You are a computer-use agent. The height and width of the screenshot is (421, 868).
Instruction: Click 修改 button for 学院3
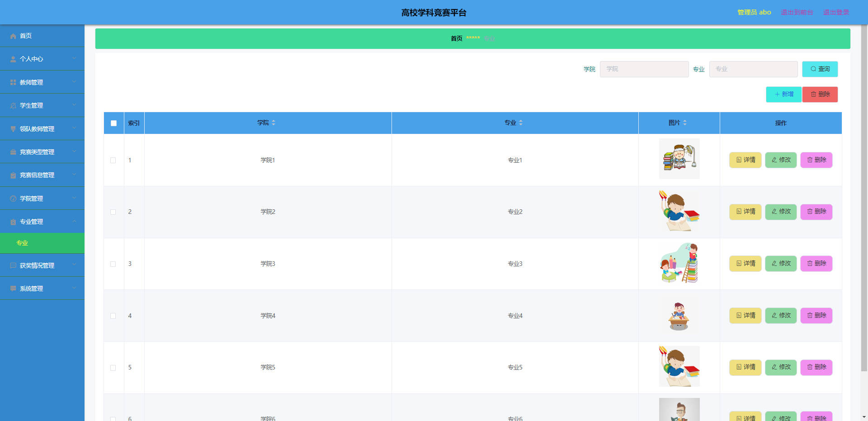tap(781, 264)
